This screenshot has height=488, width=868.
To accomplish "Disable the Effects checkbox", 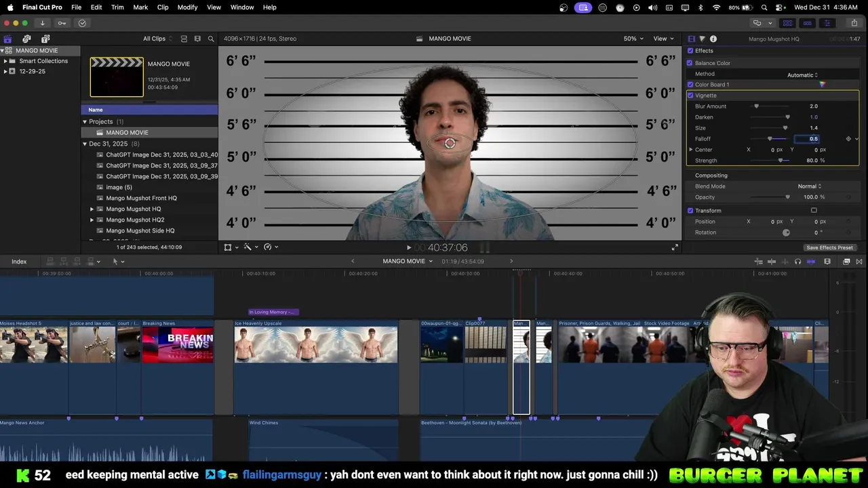I will coord(690,51).
